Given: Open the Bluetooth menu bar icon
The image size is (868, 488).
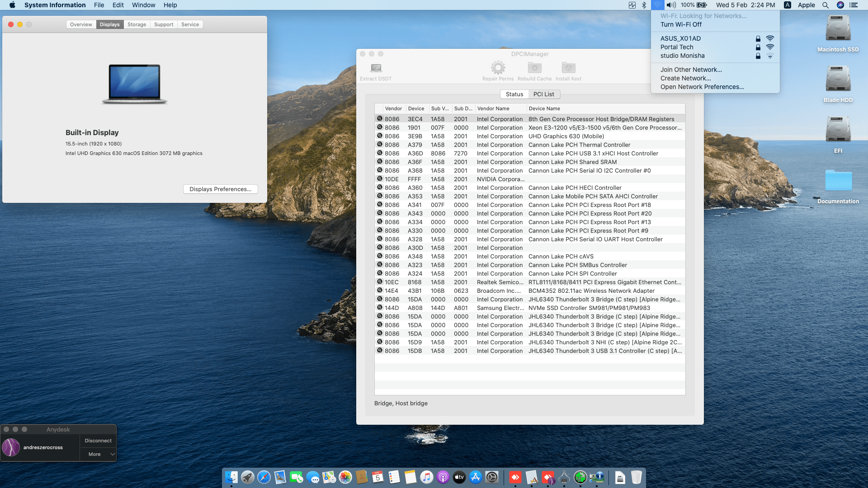Looking at the screenshot, I should click(644, 5).
